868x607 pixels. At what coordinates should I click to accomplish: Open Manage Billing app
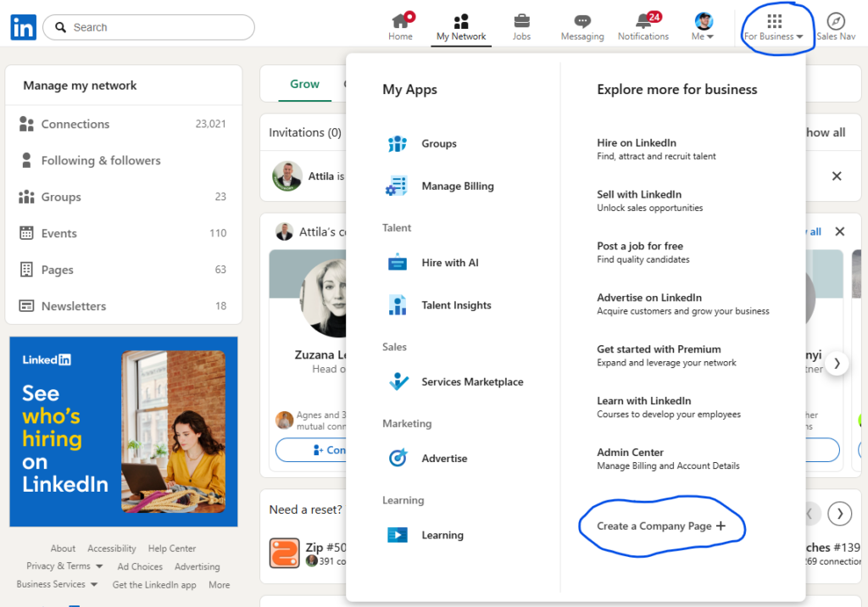(440, 187)
